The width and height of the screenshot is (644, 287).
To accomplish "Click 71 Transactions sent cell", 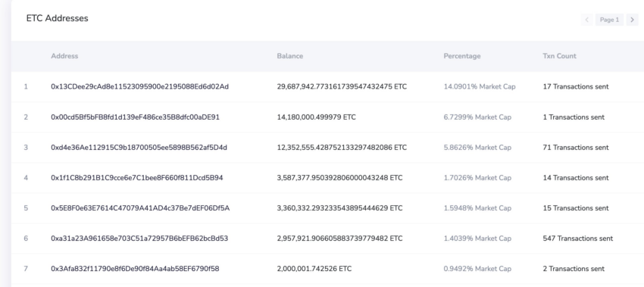I will point(575,148).
